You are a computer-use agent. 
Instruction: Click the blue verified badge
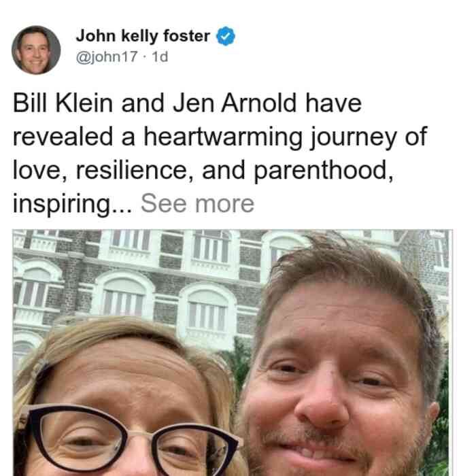tap(226, 36)
